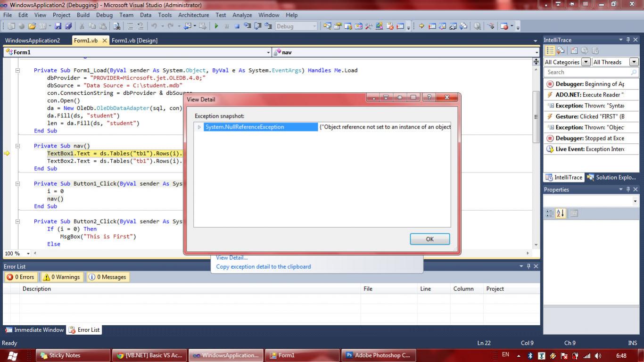Image resolution: width=644 pixels, height=362 pixels.
Task: Switch to the Immediate Window tab
Action: (x=34, y=330)
